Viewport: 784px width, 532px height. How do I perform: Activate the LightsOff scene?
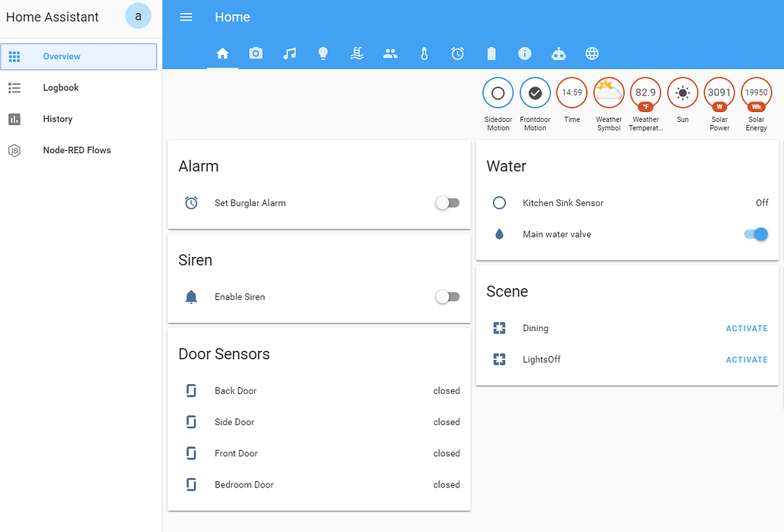pos(747,359)
